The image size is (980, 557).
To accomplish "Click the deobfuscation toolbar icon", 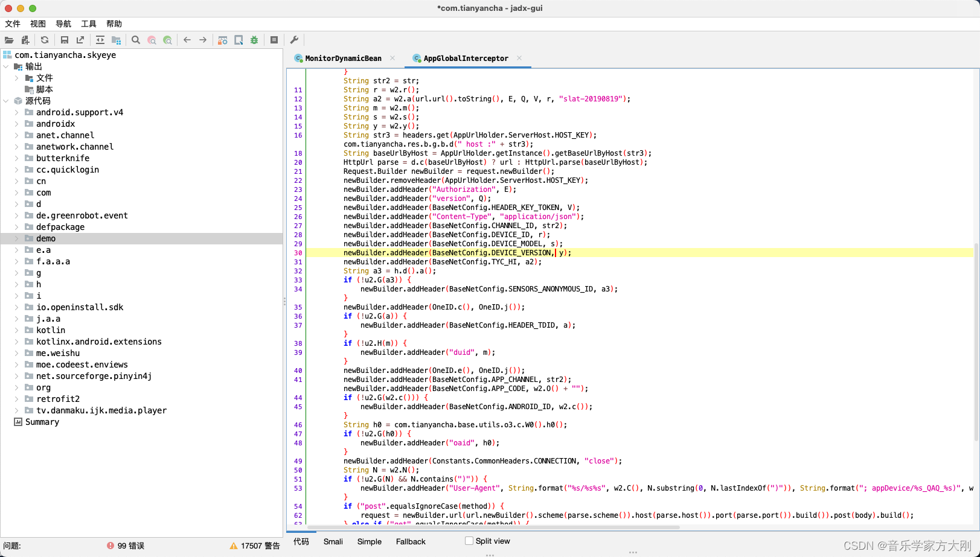I will tap(223, 40).
